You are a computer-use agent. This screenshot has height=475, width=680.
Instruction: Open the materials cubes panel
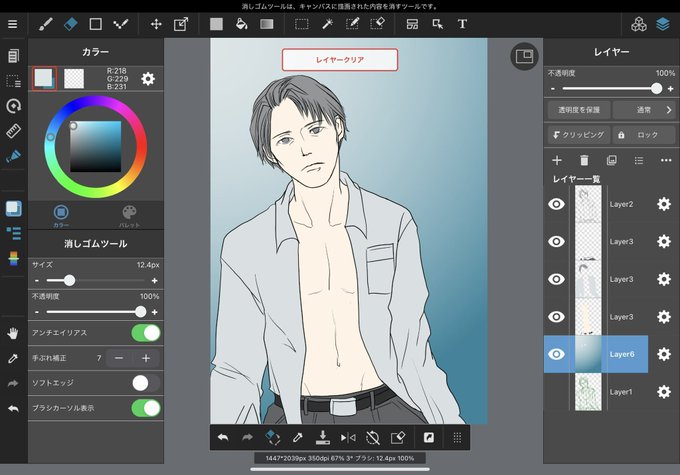639,24
